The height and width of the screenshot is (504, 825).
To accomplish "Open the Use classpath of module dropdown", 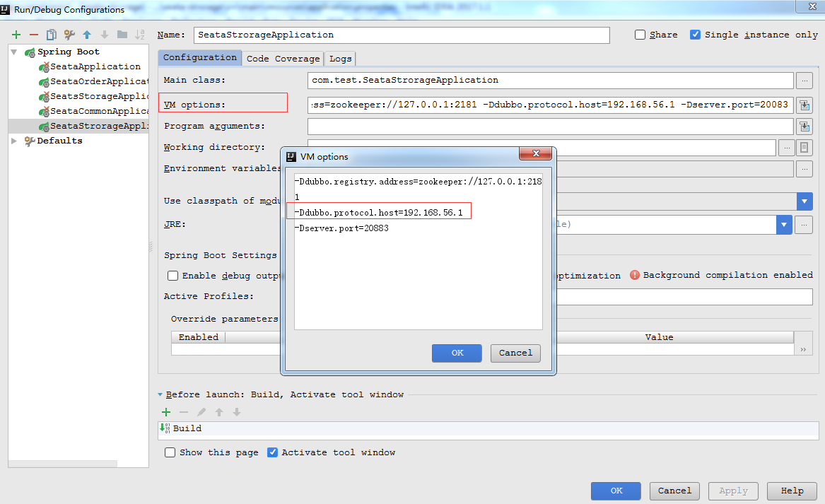I will click(x=804, y=201).
